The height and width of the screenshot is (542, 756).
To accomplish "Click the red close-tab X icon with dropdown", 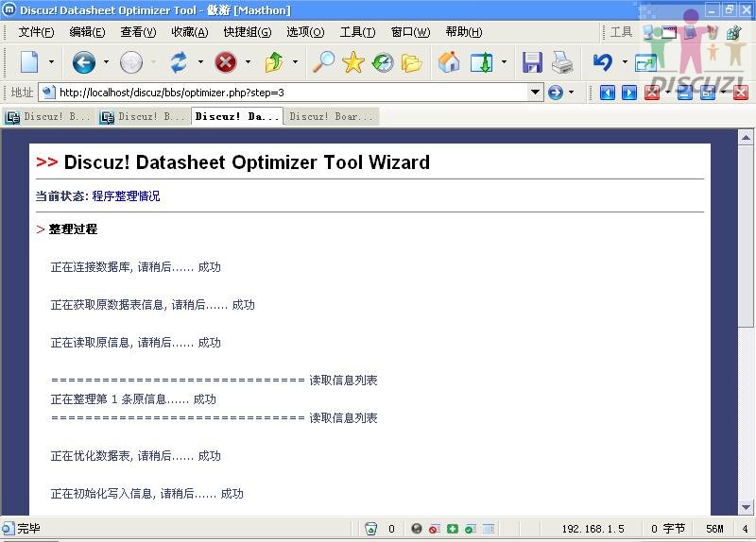I will click(652, 92).
